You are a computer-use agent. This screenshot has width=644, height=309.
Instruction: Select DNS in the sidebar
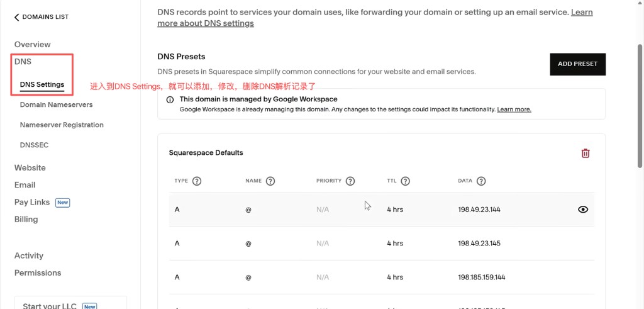tap(23, 62)
